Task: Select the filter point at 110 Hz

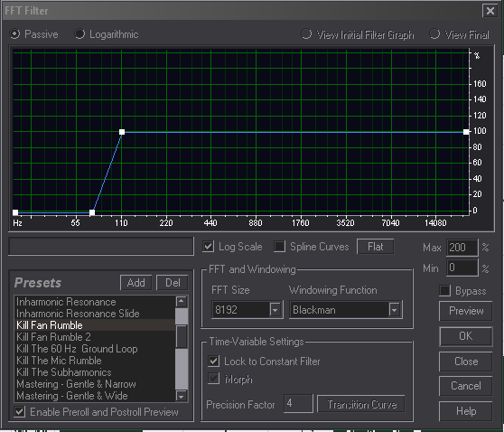Action: pos(122,132)
